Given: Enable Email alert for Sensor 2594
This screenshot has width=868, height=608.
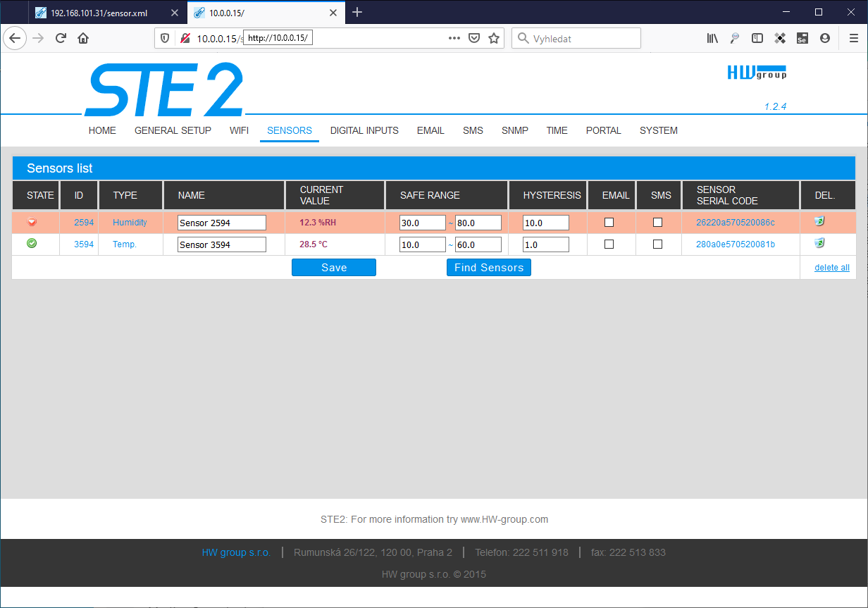Looking at the screenshot, I should 609,223.
